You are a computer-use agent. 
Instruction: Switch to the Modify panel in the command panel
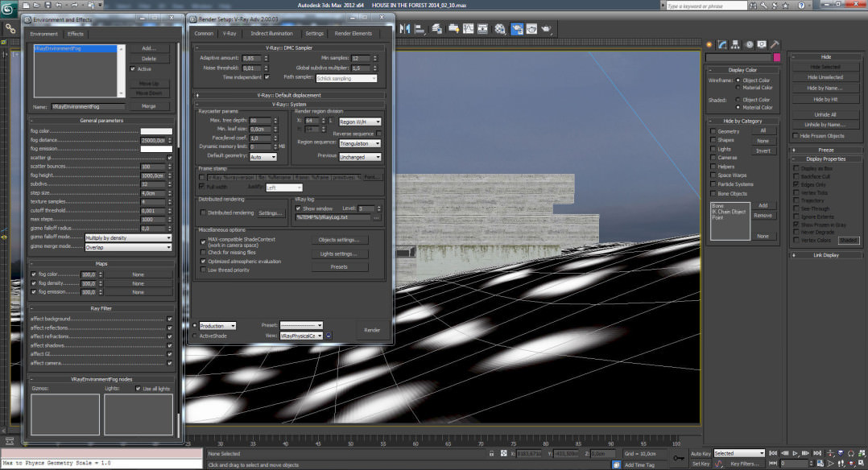pyautogui.click(x=722, y=44)
